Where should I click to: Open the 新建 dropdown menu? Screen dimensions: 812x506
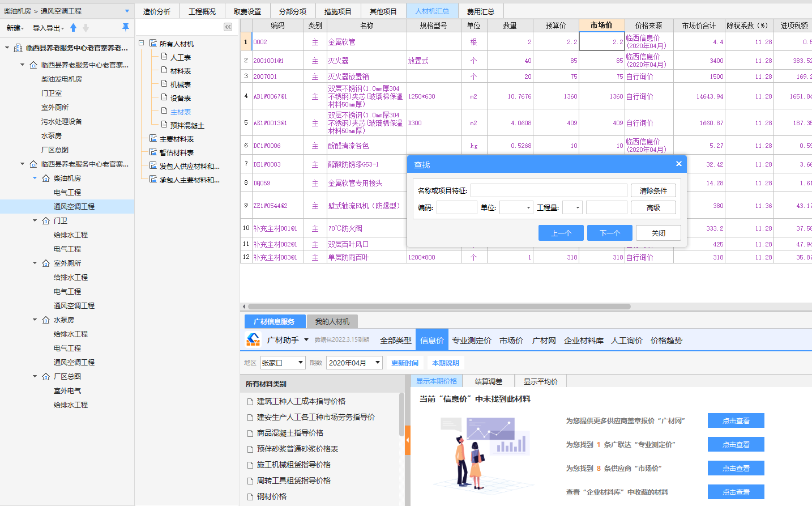[x=15, y=28]
